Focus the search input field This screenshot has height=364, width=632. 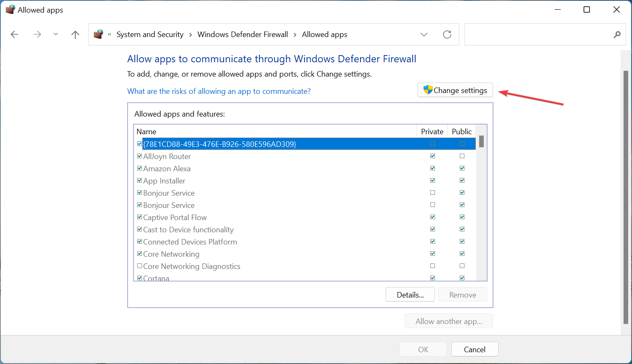(x=537, y=35)
